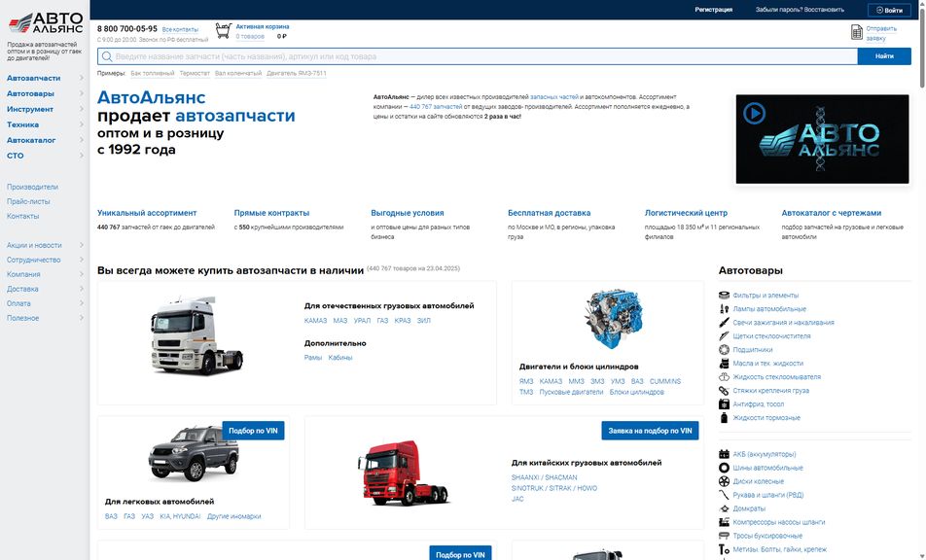The width and height of the screenshot is (926, 560).
Task: Click the washer fluid icon
Action: coord(724,376)
